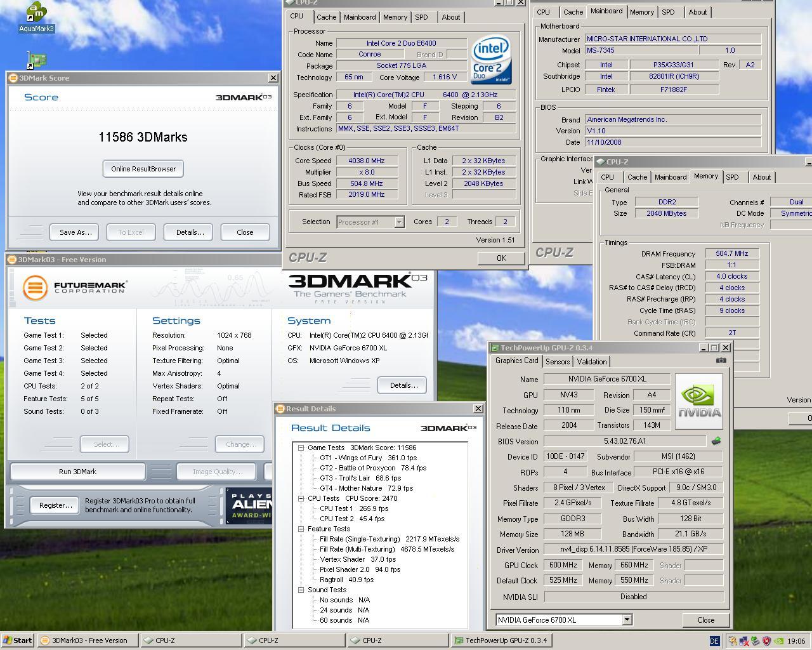
Task: Open Memory tab in the Mainboard CPU-Z window
Action: tap(642, 12)
